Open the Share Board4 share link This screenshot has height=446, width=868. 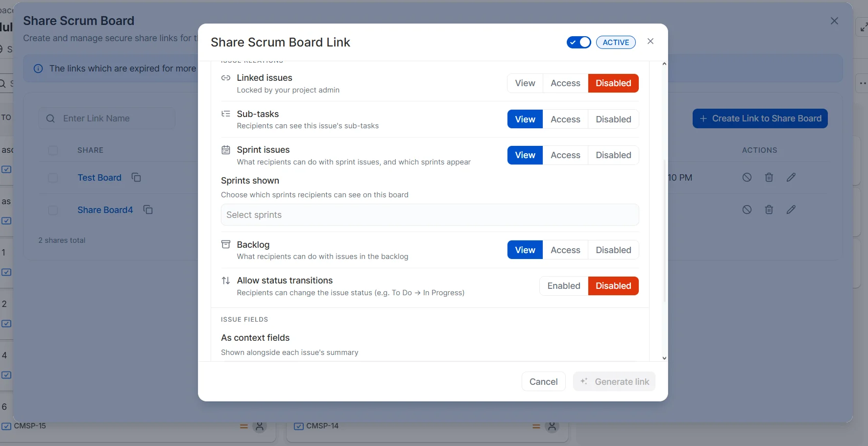pyautogui.click(x=105, y=210)
